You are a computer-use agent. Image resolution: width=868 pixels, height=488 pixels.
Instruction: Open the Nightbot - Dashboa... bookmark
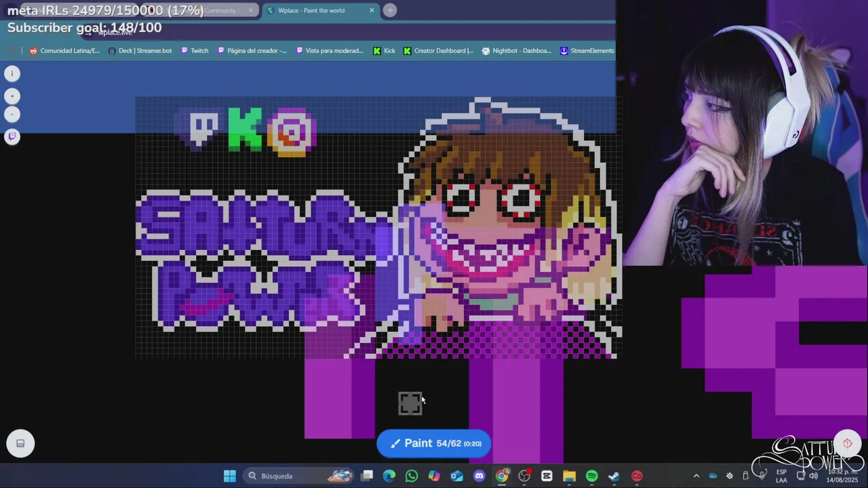(516, 50)
